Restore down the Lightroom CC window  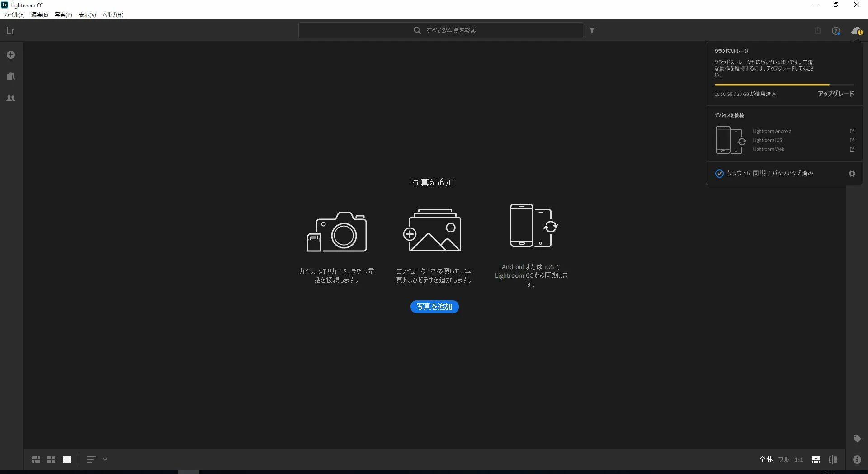[x=836, y=5]
